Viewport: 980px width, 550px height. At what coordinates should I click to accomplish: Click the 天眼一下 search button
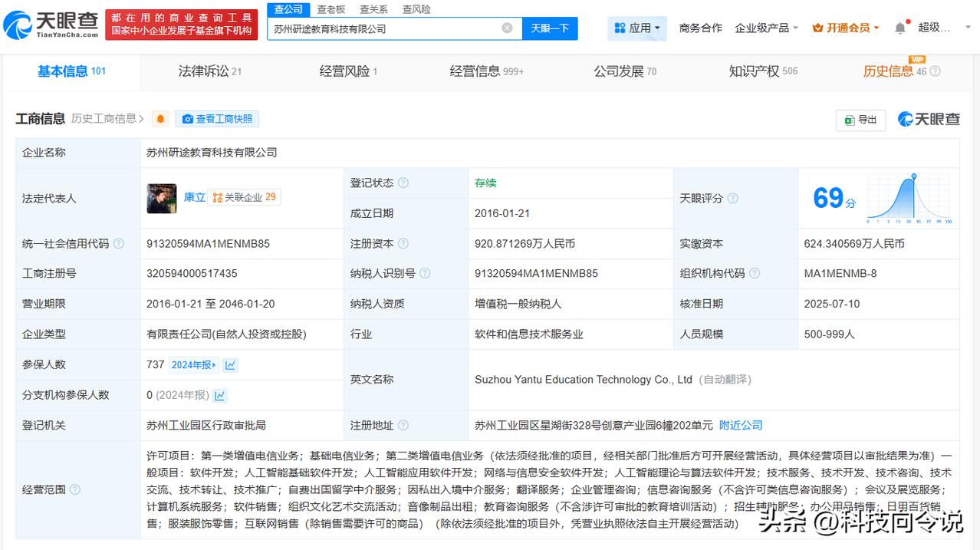550,28
